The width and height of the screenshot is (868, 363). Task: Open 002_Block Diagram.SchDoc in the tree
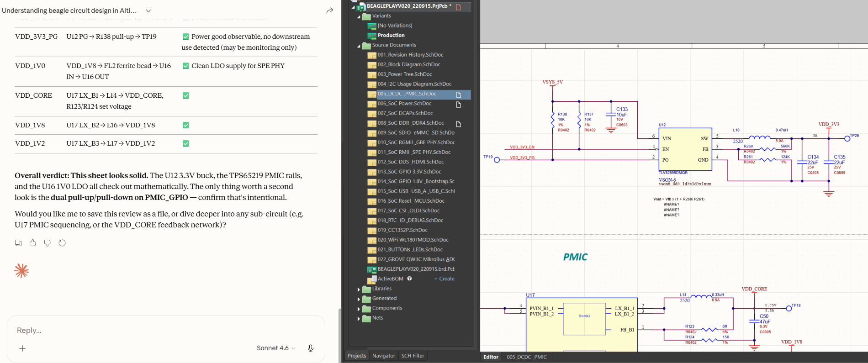coord(409,64)
